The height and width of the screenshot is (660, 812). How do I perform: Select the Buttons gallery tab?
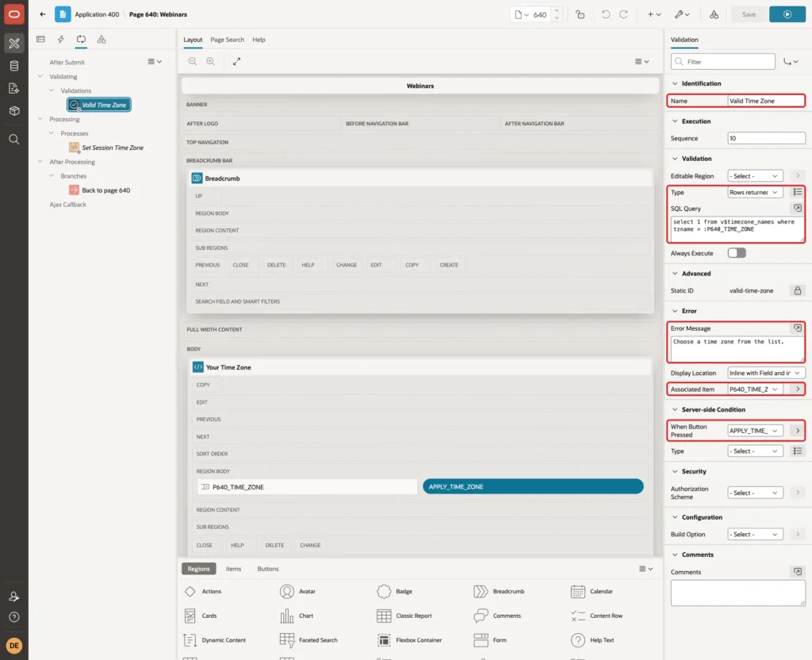(x=268, y=569)
